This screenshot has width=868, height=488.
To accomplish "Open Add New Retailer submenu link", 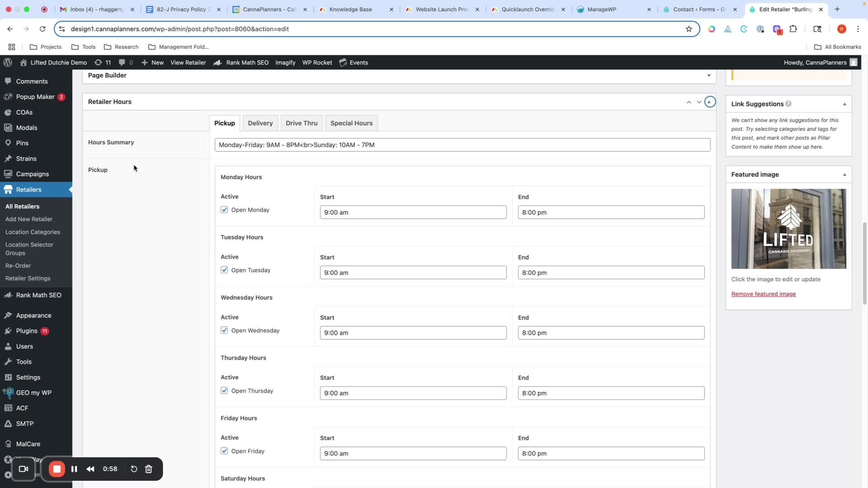I will click(29, 219).
